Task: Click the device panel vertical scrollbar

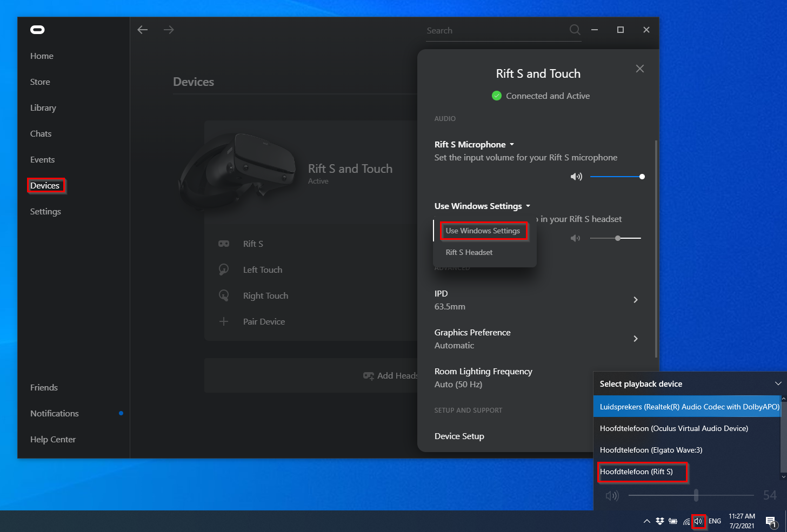Action: coord(656,248)
